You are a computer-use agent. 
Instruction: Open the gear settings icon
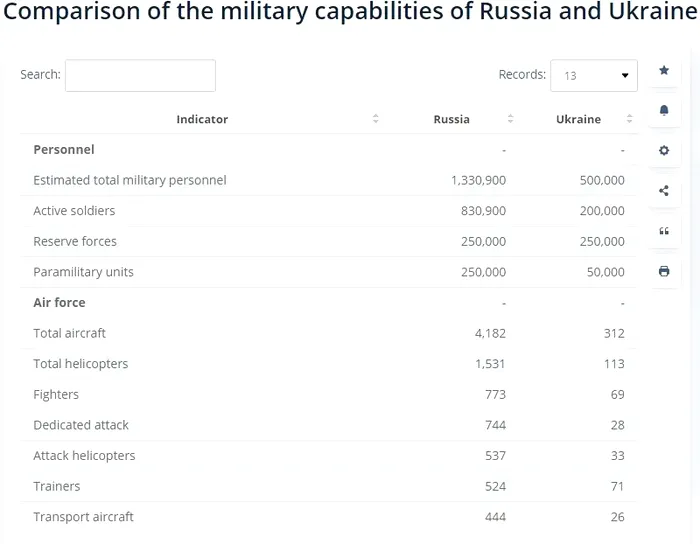(x=664, y=151)
